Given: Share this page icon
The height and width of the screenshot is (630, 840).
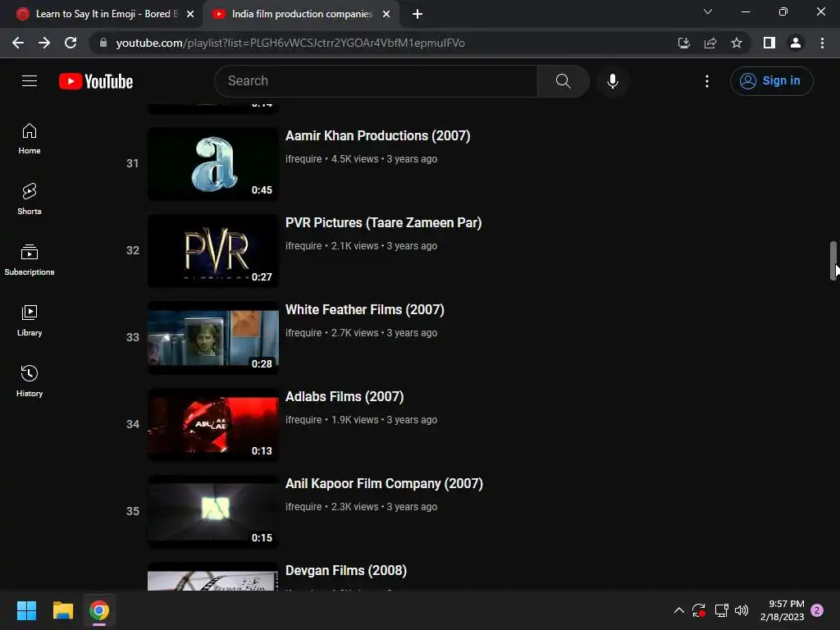Looking at the screenshot, I should click(710, 43).
